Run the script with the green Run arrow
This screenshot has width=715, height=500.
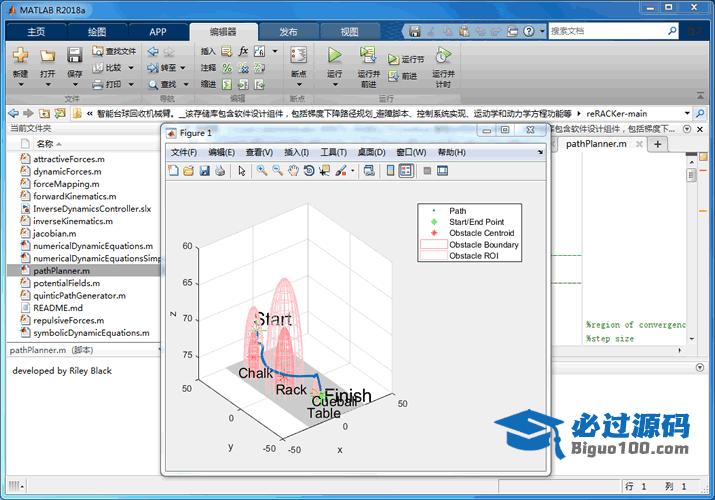334,55
